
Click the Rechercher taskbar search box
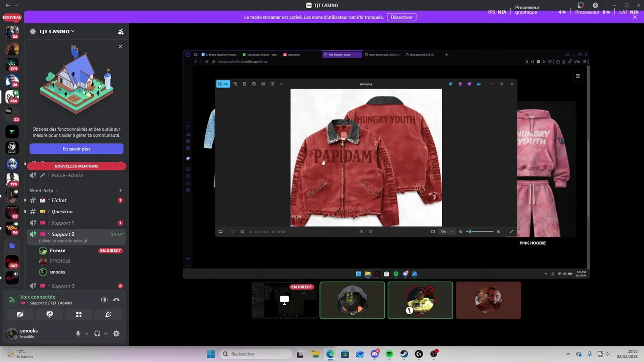point(255,354)
